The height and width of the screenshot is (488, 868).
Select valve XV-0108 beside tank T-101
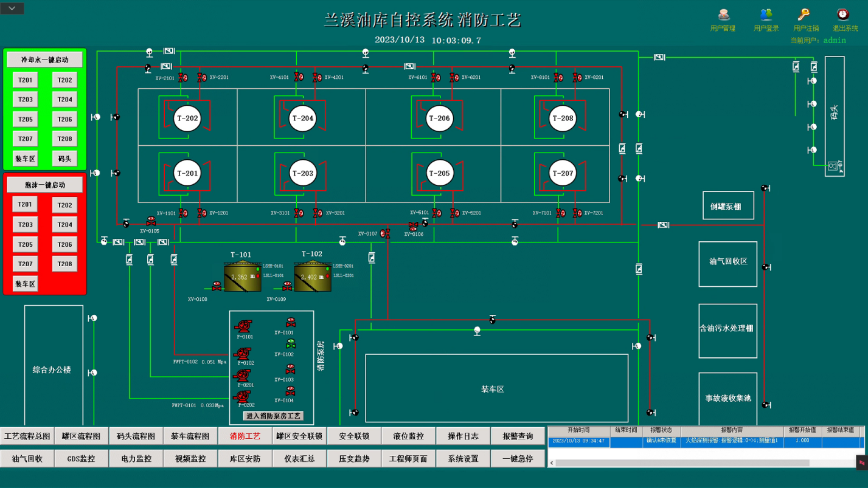(x=217, y=286)
